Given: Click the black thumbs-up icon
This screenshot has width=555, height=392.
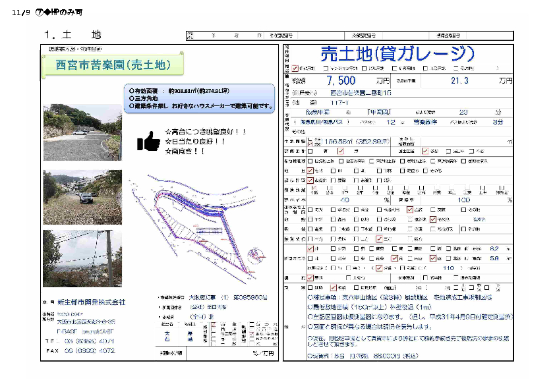Looking at the screenshot, I should click(x=148, y=140).
